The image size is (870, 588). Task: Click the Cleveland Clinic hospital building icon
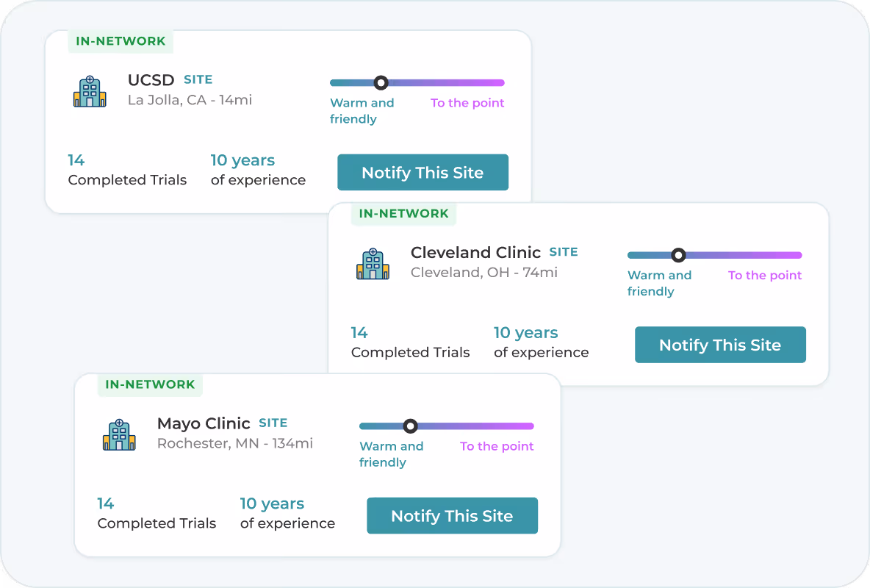[x=373, y=264]
